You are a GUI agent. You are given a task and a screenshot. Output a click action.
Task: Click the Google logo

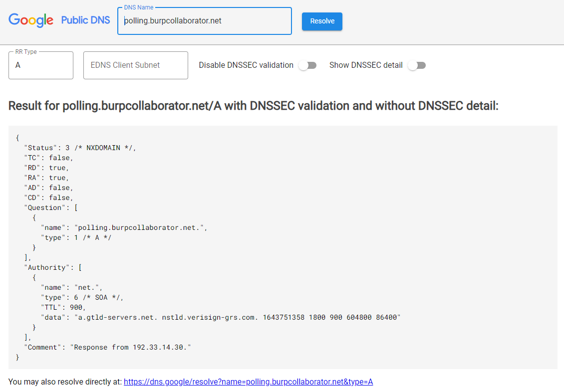click(x=31, y=20)
